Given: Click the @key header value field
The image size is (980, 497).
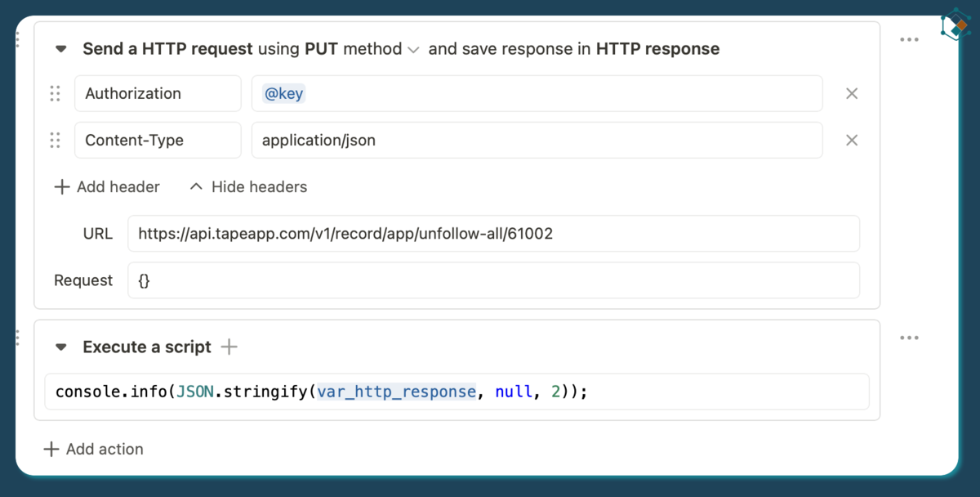Looking at the screenshot, I should [x=536, y=93].
